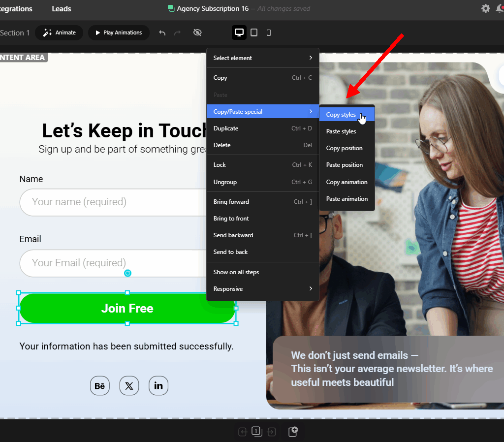Click the Animate button
The image size is (504, 442).
pyautogui.click(x=59, y=32)
